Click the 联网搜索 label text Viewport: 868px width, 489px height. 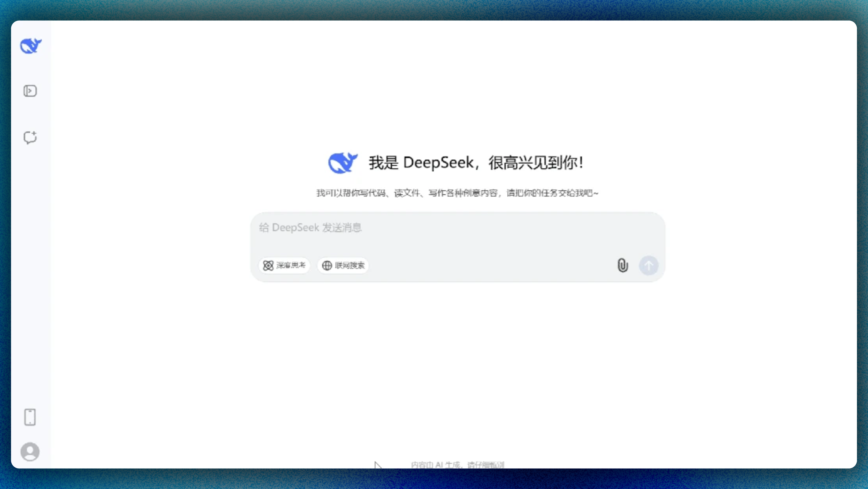pos(350,265)
